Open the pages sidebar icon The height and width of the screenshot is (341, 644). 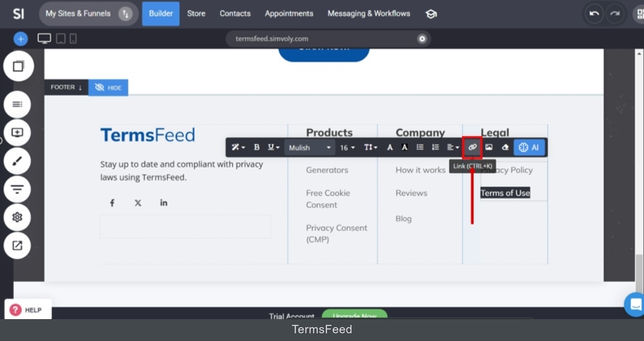19,66
